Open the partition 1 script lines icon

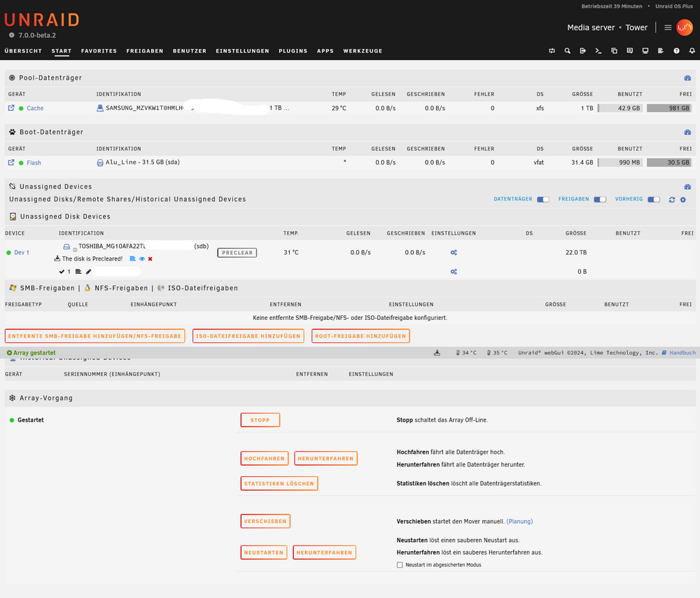[x=78, y=272]
